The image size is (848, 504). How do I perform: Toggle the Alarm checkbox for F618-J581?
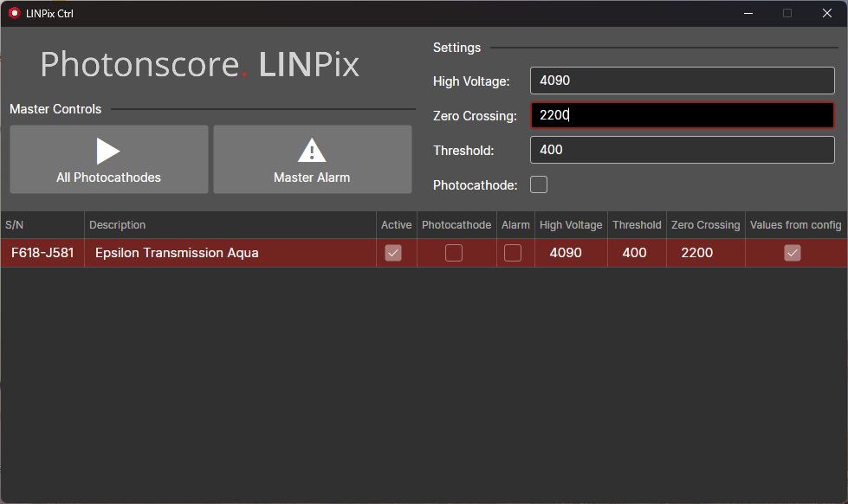pyautogui.click(x=513, y=253)
